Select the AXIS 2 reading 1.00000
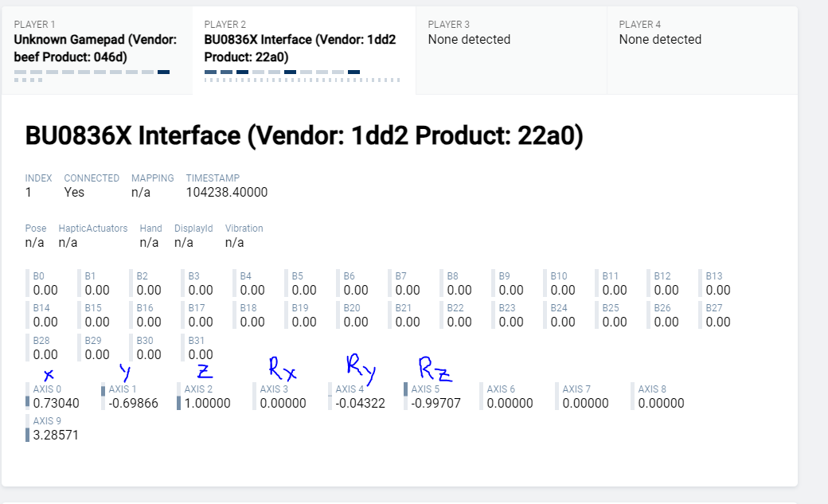This screenshot has height=504, width=828. click(207, 403)
